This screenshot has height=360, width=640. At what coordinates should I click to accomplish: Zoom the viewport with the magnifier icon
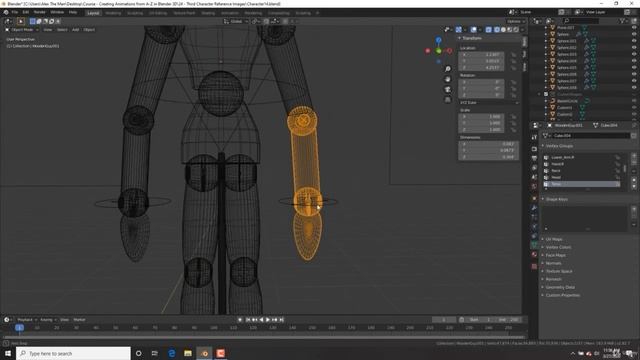pos(448,69)
